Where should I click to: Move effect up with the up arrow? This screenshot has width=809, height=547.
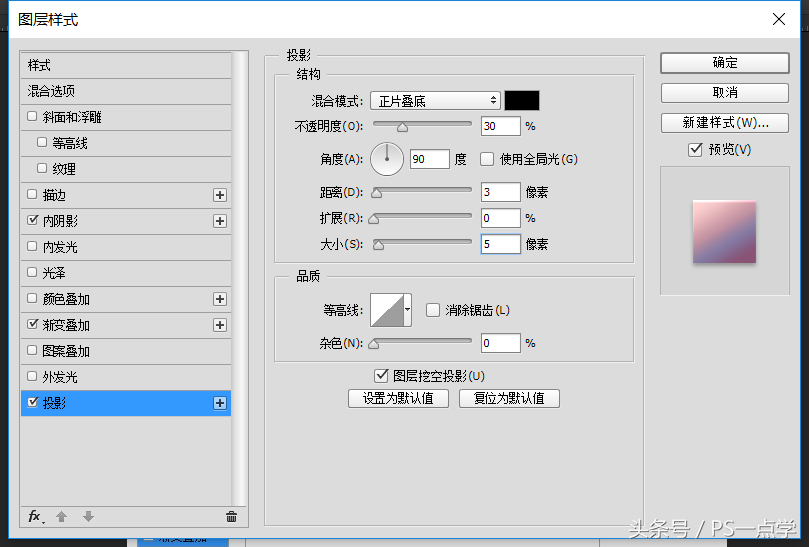pos(61,517)
